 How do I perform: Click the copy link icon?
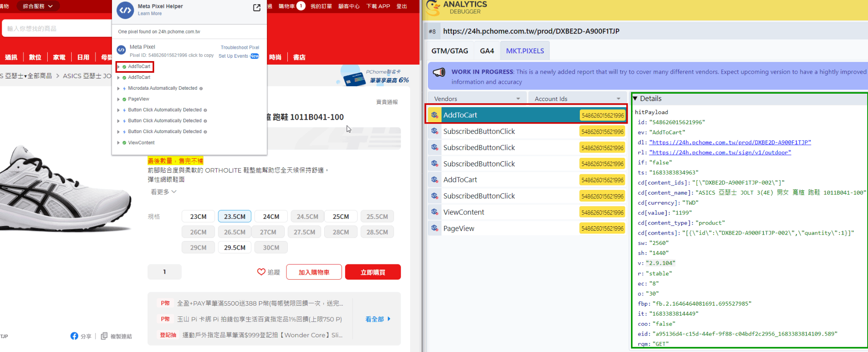104,336
